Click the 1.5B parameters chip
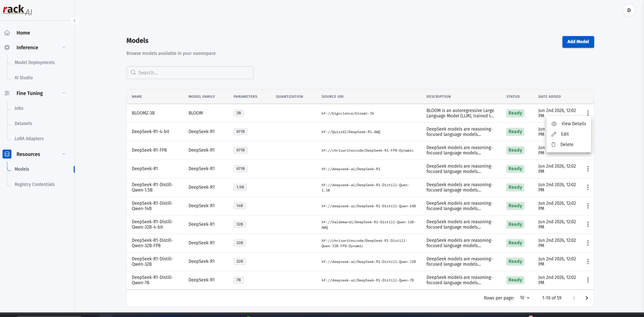 click(240, 187)
